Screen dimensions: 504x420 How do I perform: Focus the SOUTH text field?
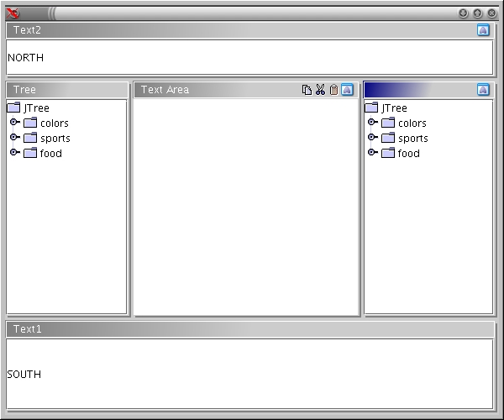249,374
